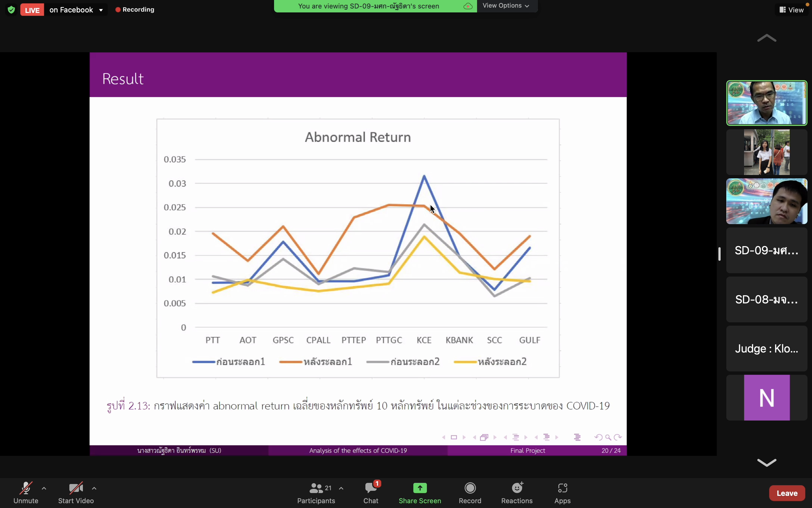
Task: Click the yellow หลังระลอก2 legend line
Action: (465, 362)
